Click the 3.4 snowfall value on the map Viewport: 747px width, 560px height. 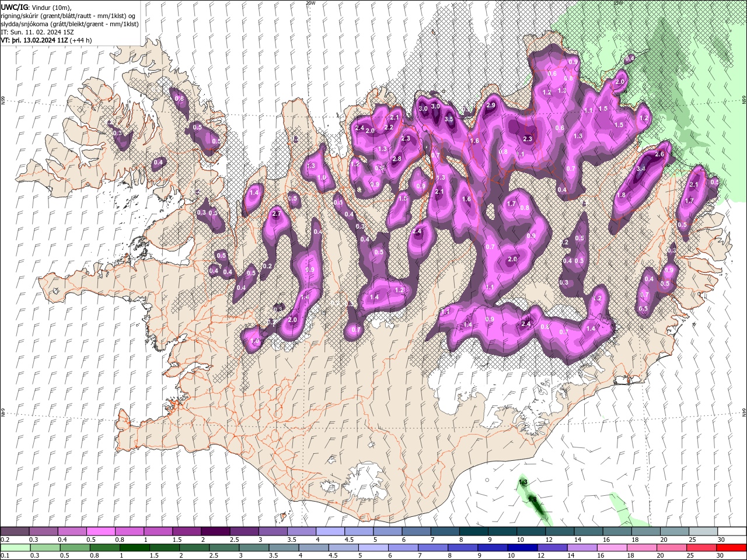(x=640, y=169)
